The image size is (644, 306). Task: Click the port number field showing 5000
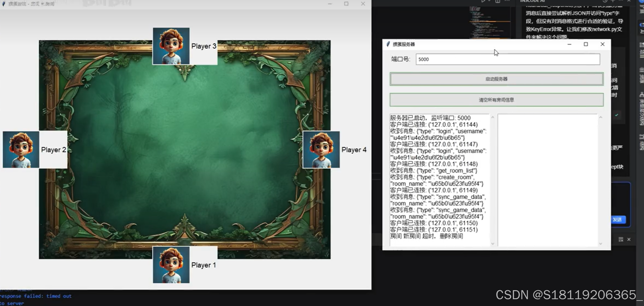(x=507, y=59)
